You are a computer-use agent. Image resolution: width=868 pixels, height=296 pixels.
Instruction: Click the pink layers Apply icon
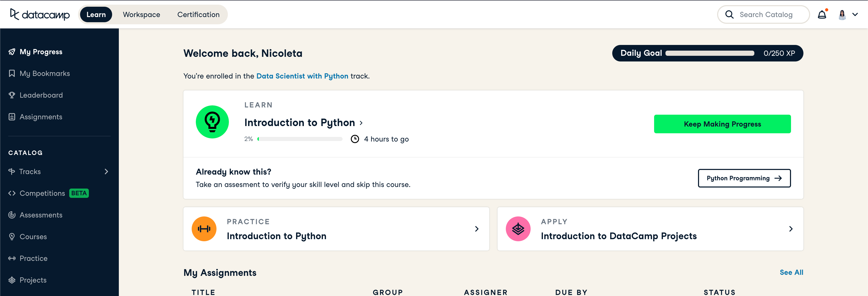(518, 229)
